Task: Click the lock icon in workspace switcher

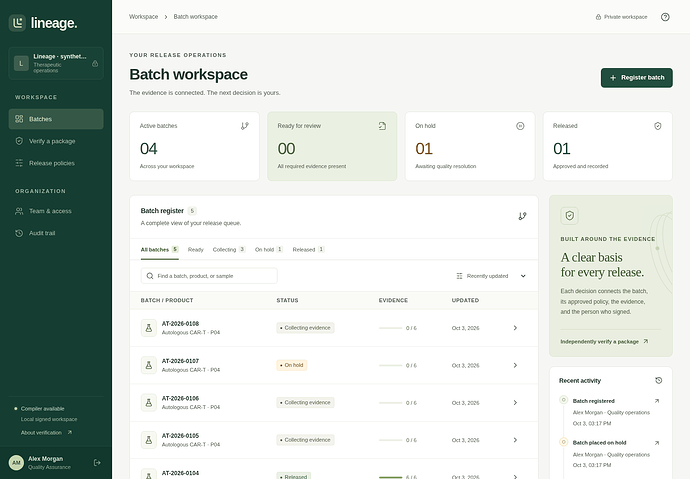Action: click(x=95, y=64)
